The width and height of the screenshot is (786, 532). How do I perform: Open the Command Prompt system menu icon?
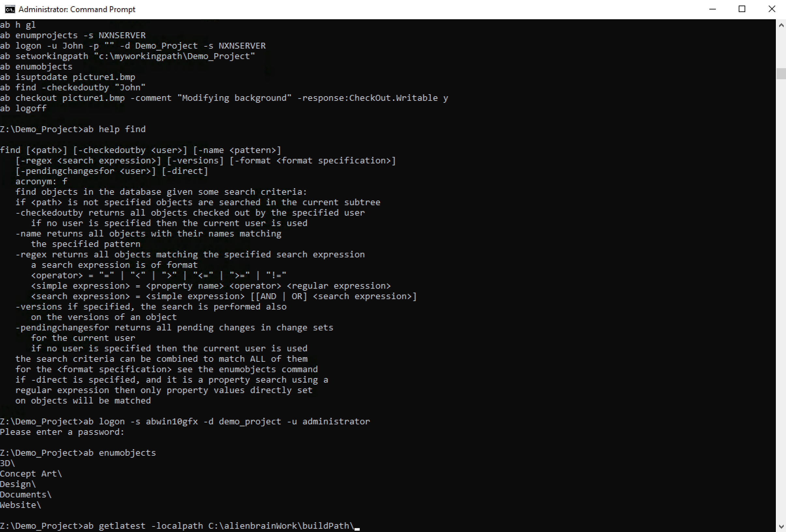10,9
